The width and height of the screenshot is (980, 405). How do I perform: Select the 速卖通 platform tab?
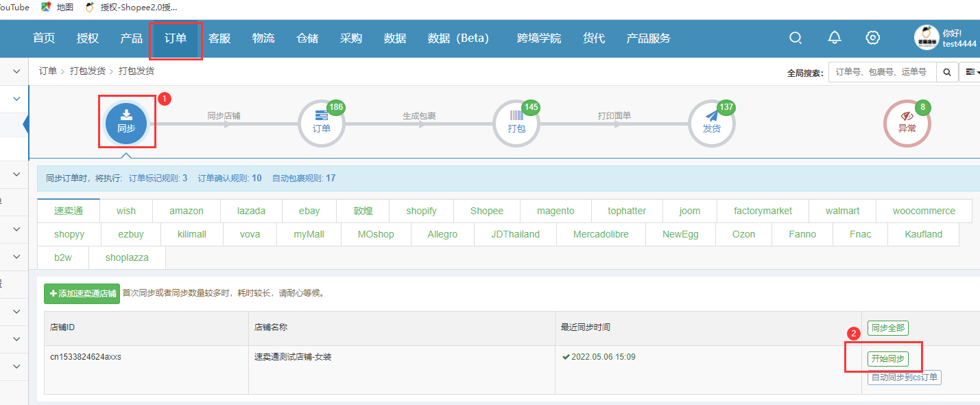[x=69, y=211]
